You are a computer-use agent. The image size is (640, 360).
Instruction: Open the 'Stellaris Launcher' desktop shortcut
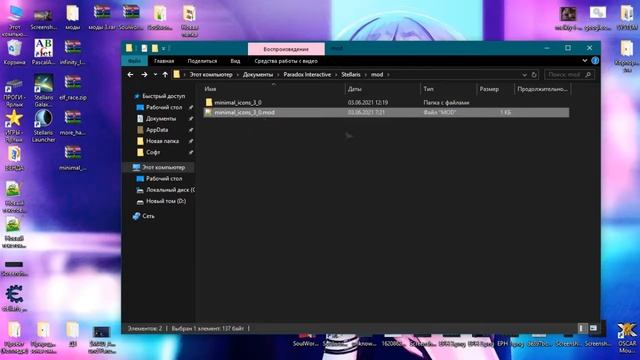pos(43,126)
